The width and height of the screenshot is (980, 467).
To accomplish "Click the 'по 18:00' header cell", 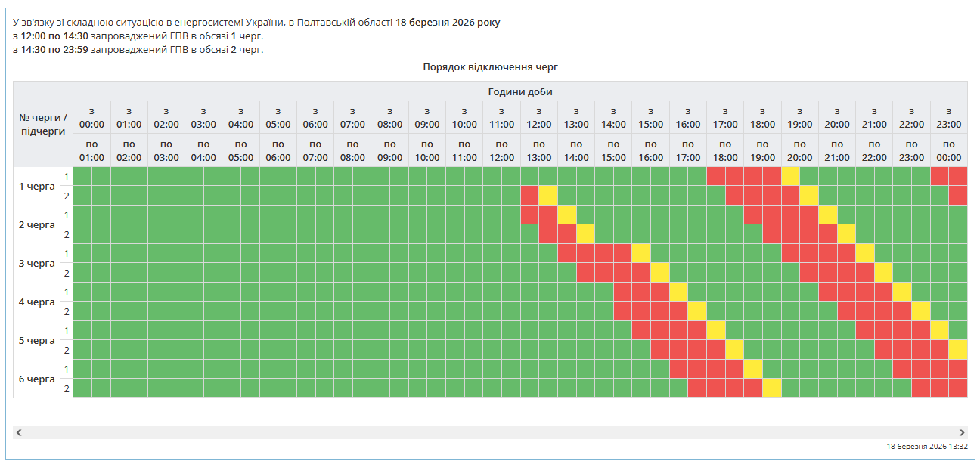I will pyautogui.click(x=724, y=150).
